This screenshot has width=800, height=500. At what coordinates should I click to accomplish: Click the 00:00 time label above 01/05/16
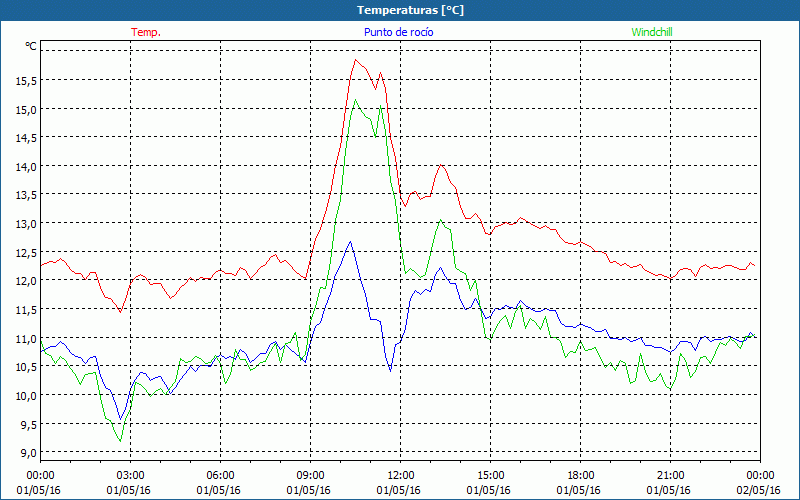pos(40,476)
